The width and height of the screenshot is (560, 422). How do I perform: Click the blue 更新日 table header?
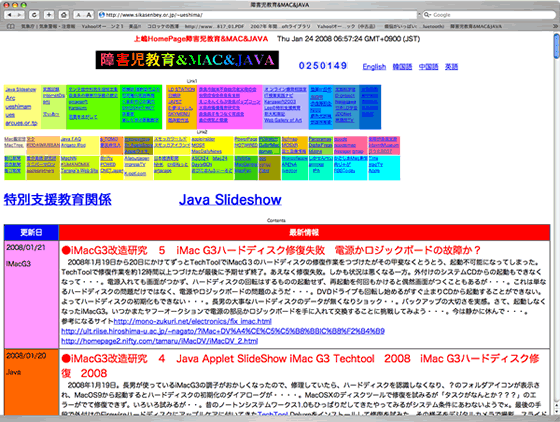[x=31, y=233]
